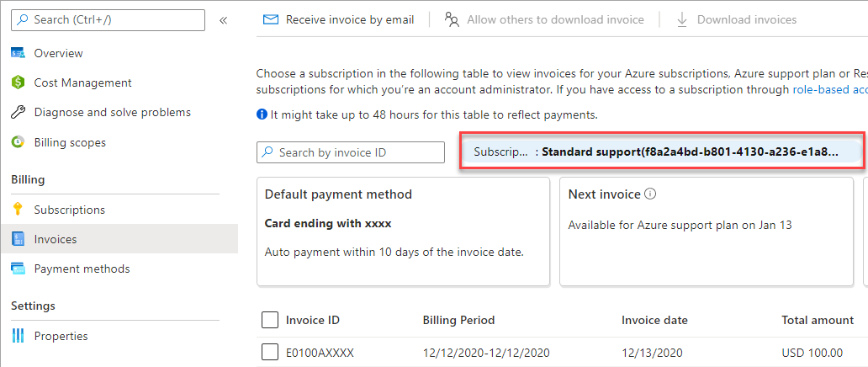Click the Next invoice info icon
This screenshot has width=868, height=367.
click(650, 194)
